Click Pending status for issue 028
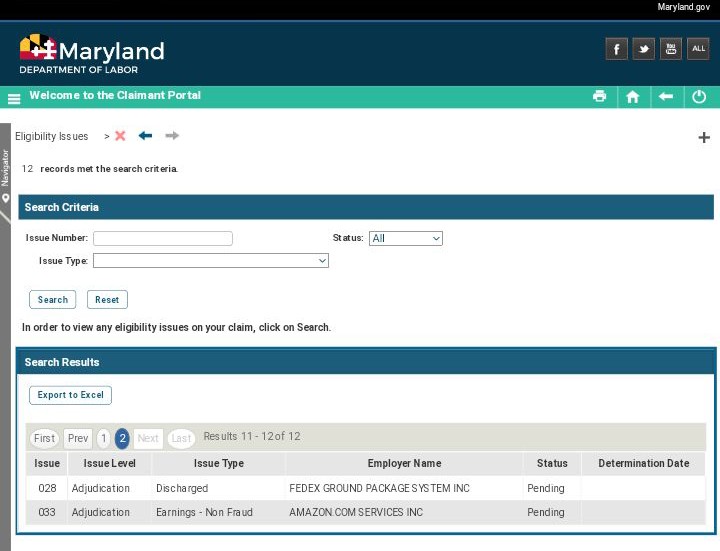 pyautogui.click(x=546, y=488)
